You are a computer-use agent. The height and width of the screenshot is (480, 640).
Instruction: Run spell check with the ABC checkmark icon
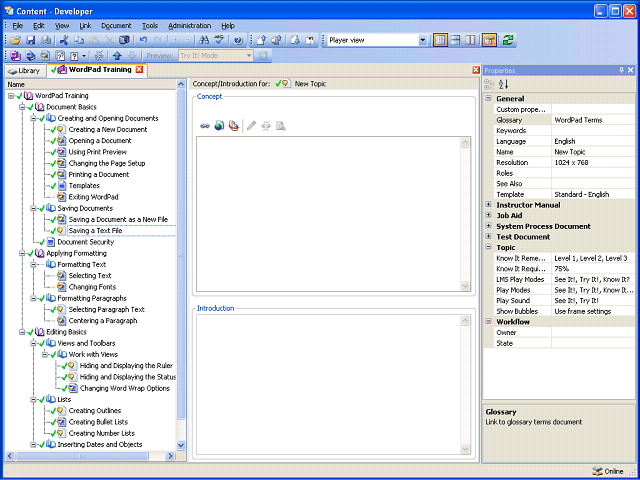click(219, 40)
